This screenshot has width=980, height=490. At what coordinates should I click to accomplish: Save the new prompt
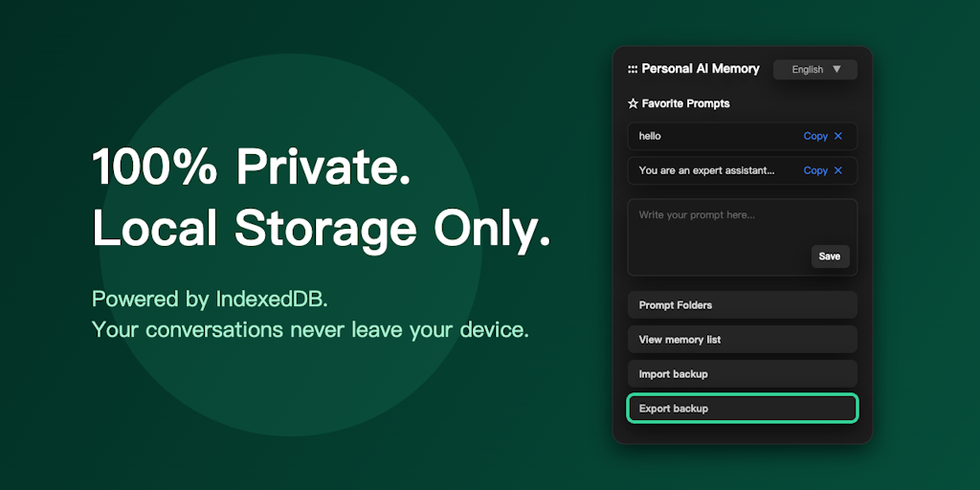point(830,256)
